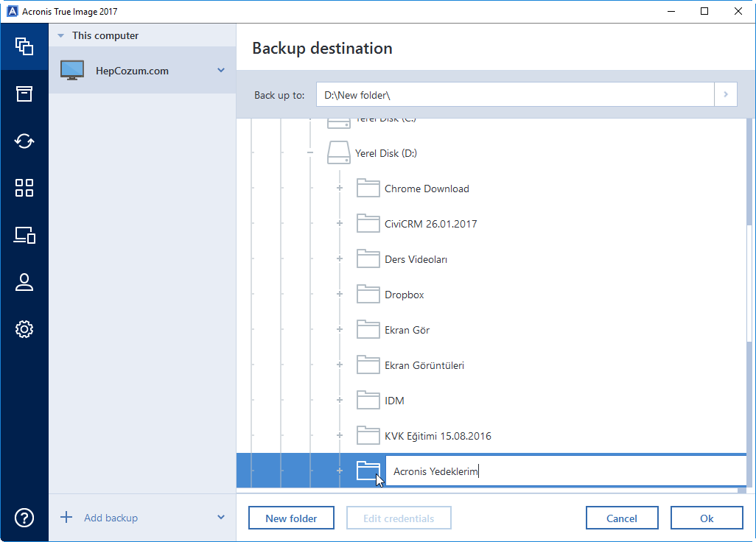Image resolution: width=756 pixels, height=542 pixels.
Task: Click the Edit credentials button
Action: click(x=399, y=518)
